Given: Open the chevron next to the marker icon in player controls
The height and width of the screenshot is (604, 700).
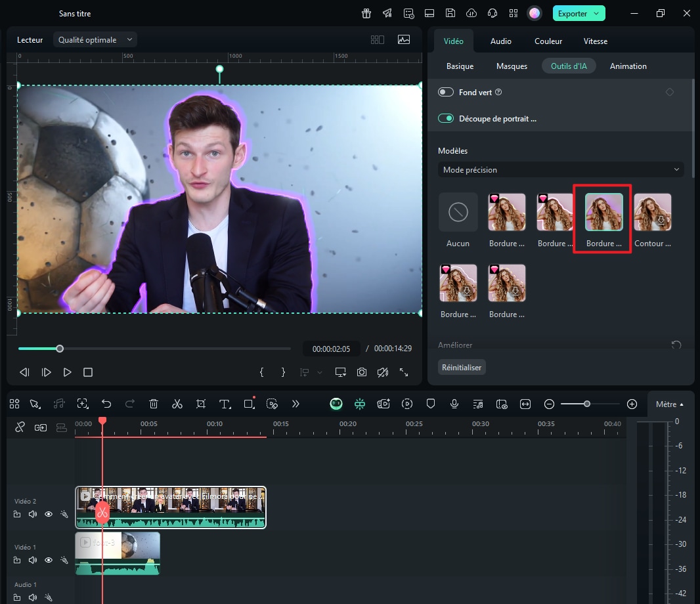Looking at the screenshot, I should coord(320,372).
